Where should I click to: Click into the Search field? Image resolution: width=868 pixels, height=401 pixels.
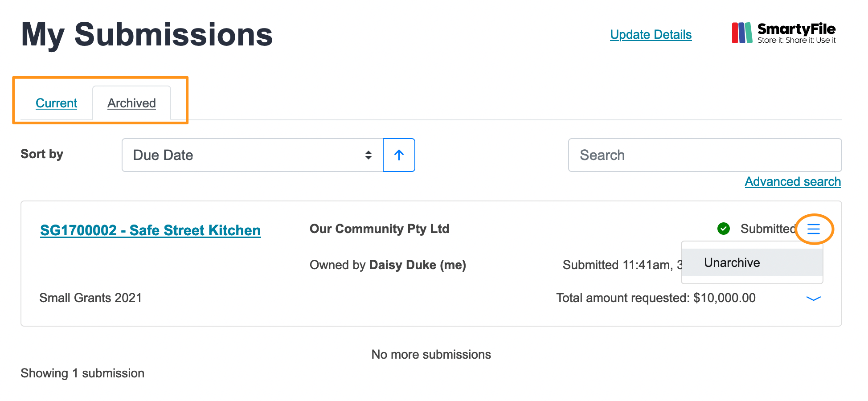pyautogui.click(x=705, y=155)
